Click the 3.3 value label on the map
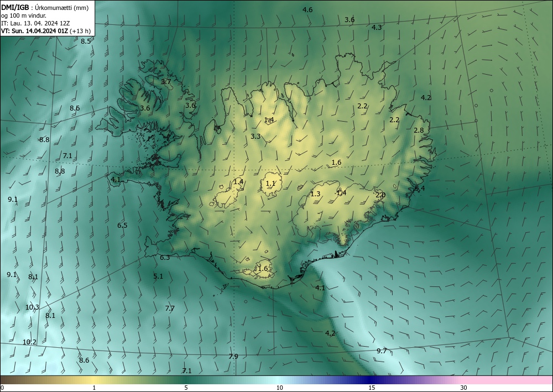Image resolution: width=553 pixels, height=392 pixels. (x=255, y=137)
